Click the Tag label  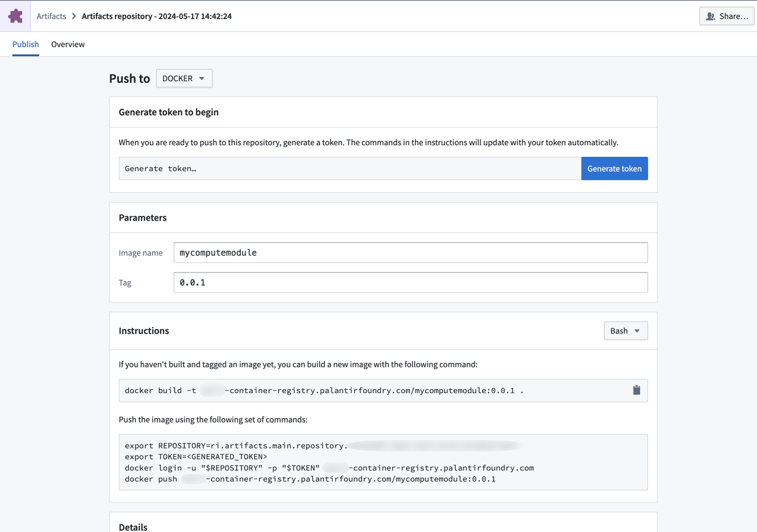pos(125,282)
